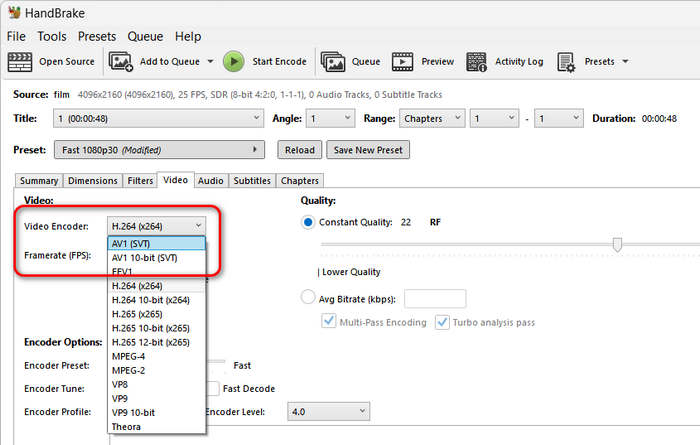Switch to the Audio tab
This screenshot has width=700, height=445.
tap(211, 181)
